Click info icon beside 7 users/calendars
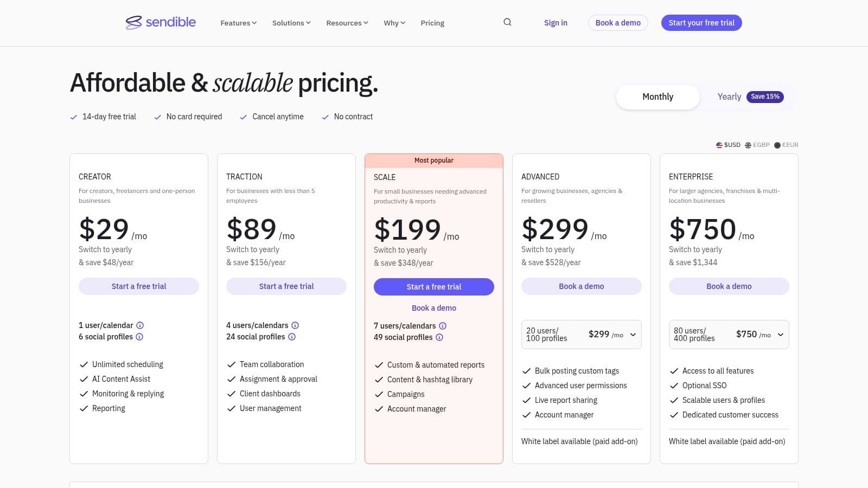 pos(443,326)
